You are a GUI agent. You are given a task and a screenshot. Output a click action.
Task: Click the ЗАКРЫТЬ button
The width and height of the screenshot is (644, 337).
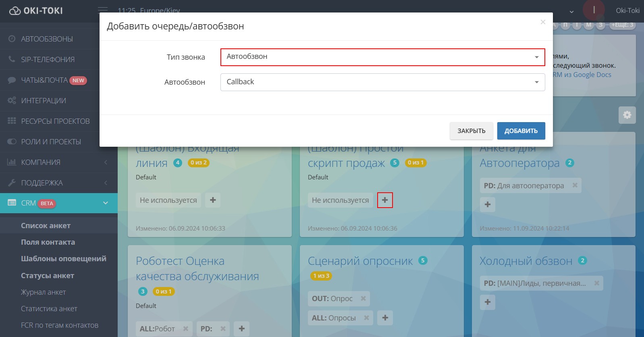472,131
